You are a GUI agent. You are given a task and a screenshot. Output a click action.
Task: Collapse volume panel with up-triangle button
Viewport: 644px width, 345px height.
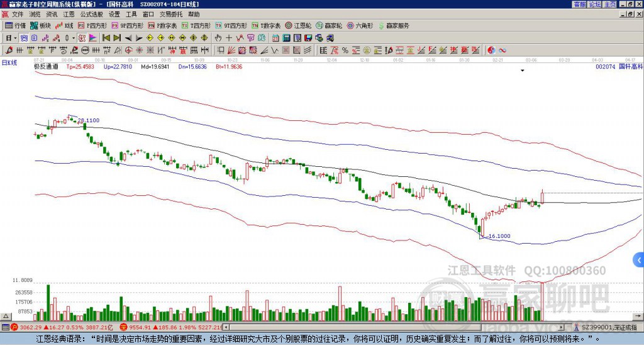(x=6, y=317)
